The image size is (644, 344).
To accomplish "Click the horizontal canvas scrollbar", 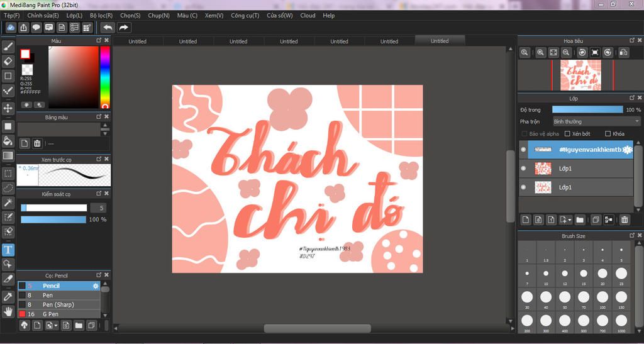I will [x=317, y=328].
